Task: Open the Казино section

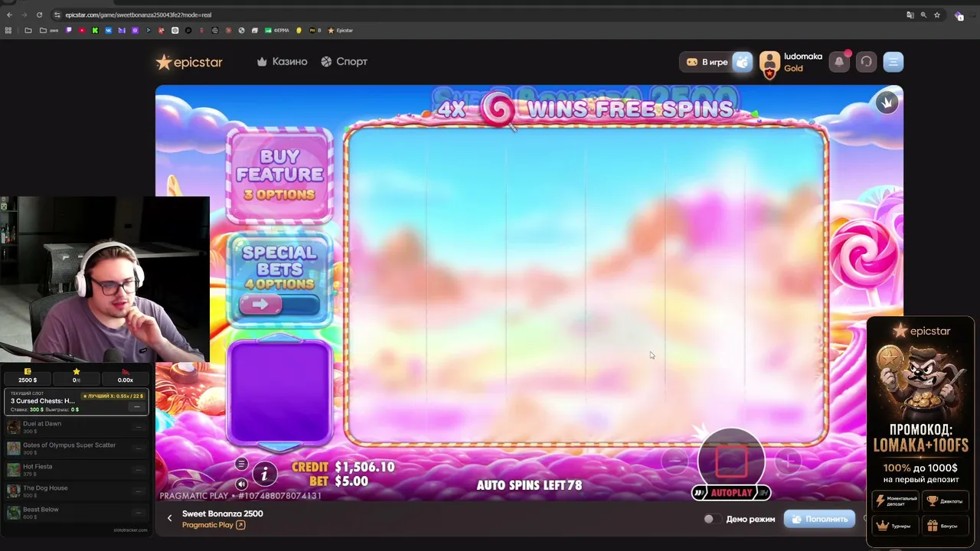Action: click(282, 61)
